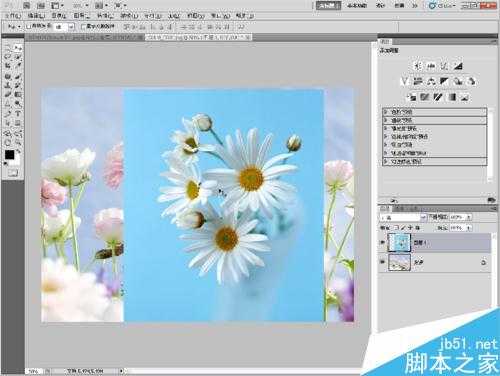This screenshot has width=500, height=376.
Task: Open the File menu
Action: [x=13, y=16]
